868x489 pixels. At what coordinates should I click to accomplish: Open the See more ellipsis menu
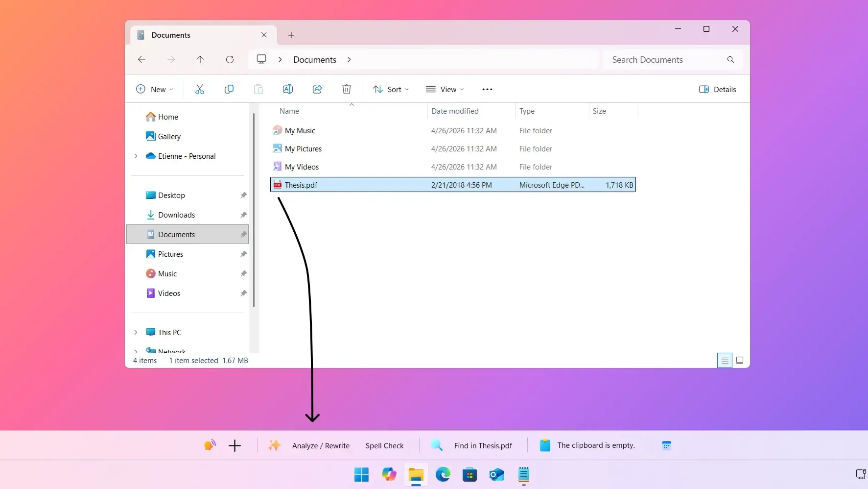tap(487, 89)
